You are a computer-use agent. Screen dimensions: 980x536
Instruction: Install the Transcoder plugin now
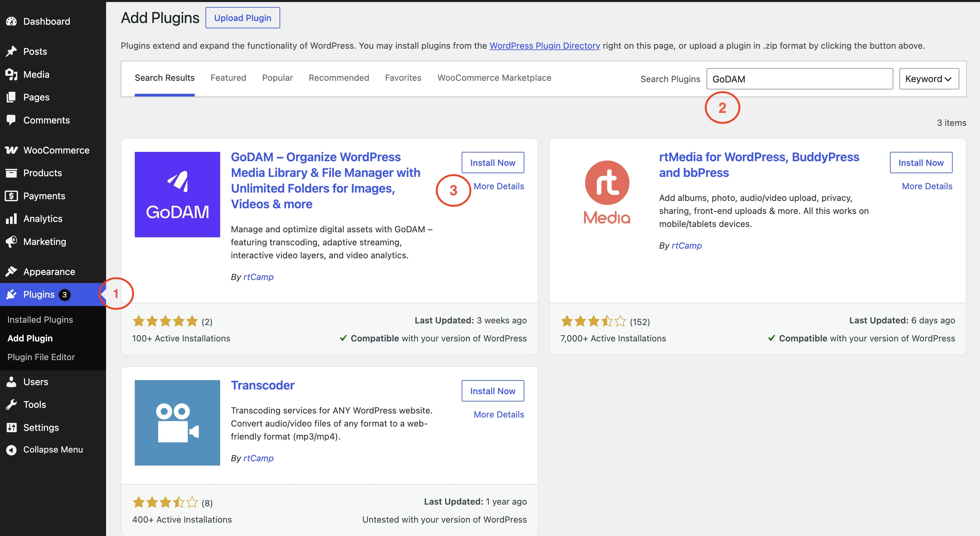(493, 390)
